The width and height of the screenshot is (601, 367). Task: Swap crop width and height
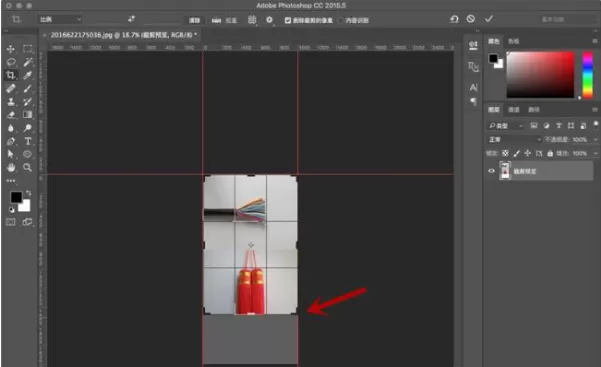pyautogui.click(x=131, y=19)
